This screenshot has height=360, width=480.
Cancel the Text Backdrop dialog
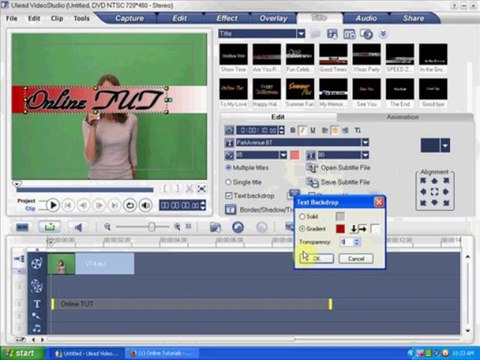tap(356, 259)
